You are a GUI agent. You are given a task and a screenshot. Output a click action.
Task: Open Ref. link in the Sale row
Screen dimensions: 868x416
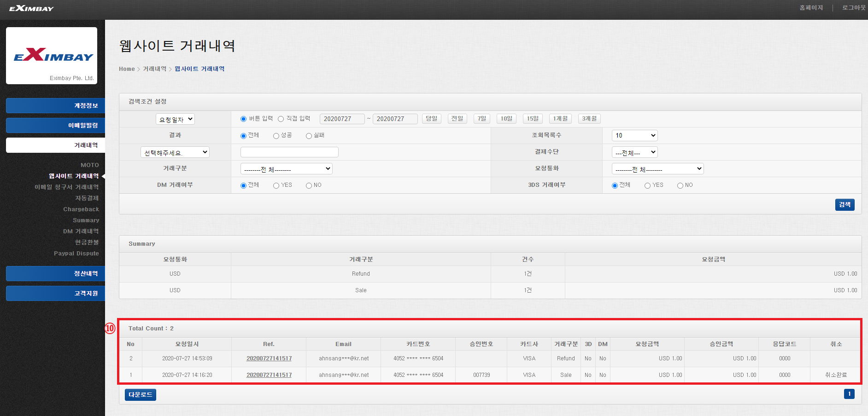click(x=269, y=375)
